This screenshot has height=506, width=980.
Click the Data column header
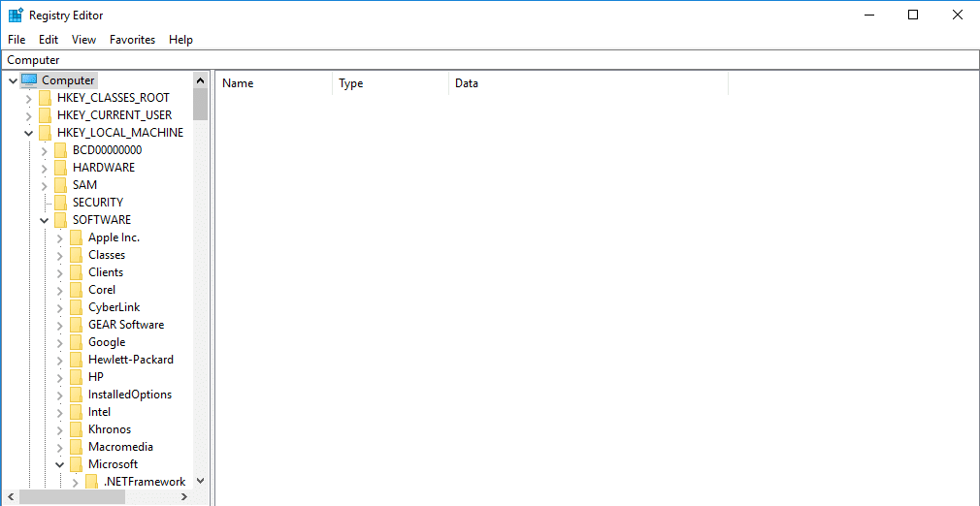click(588, 83)
